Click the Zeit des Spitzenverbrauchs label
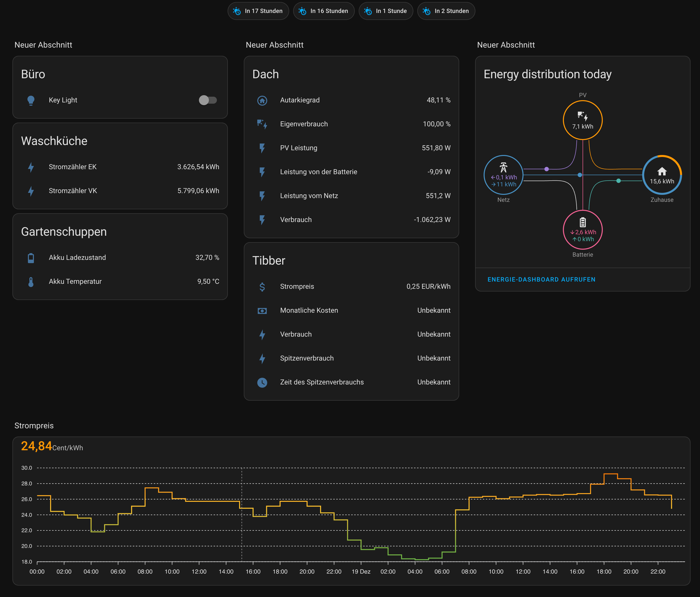700x597 pixels. point(322,382)
